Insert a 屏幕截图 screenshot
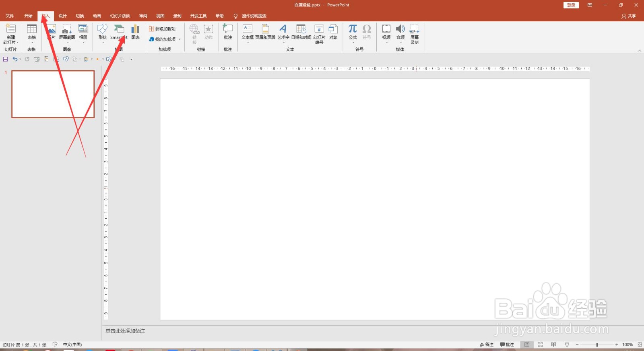This screenshot has width=644, height=351. pyautogui.click(x=67, y=34)
